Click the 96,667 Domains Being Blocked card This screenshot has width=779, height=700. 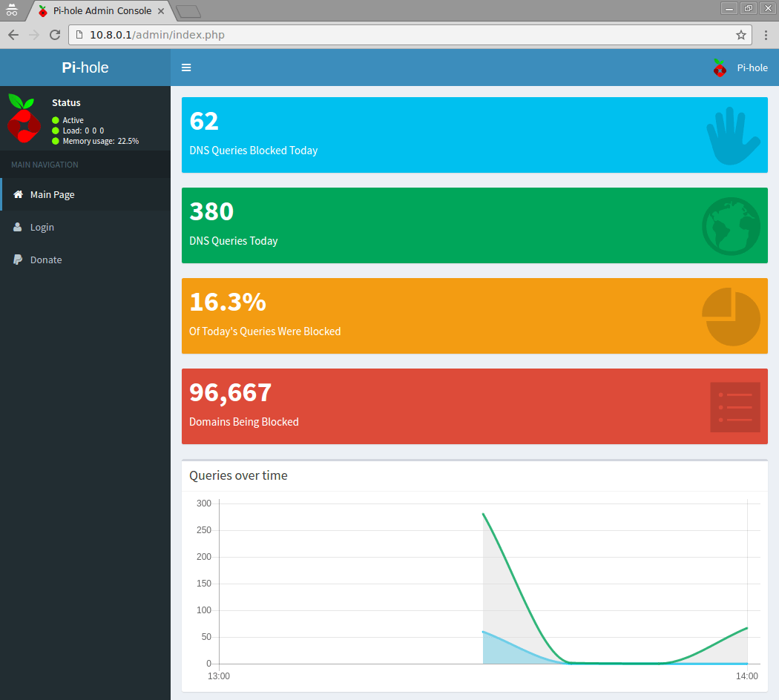click(445, 406)
